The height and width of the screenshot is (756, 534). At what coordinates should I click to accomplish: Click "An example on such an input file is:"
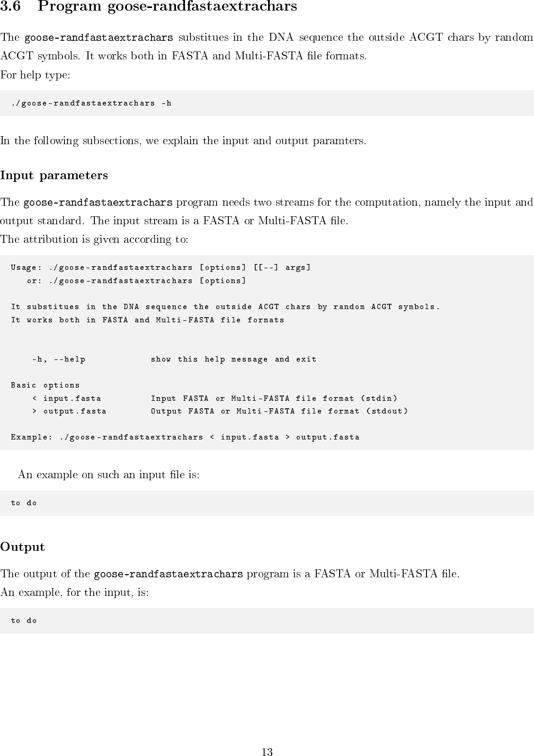pos(109,474)
